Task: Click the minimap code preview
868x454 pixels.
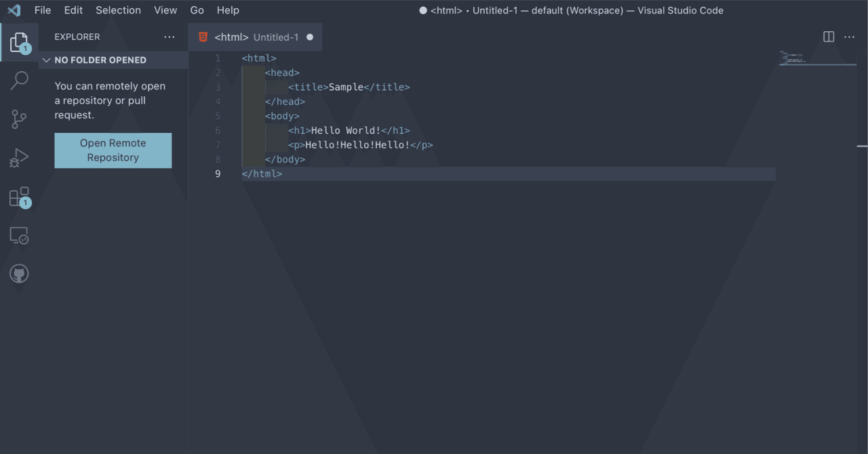Action: tap(792, 58)
